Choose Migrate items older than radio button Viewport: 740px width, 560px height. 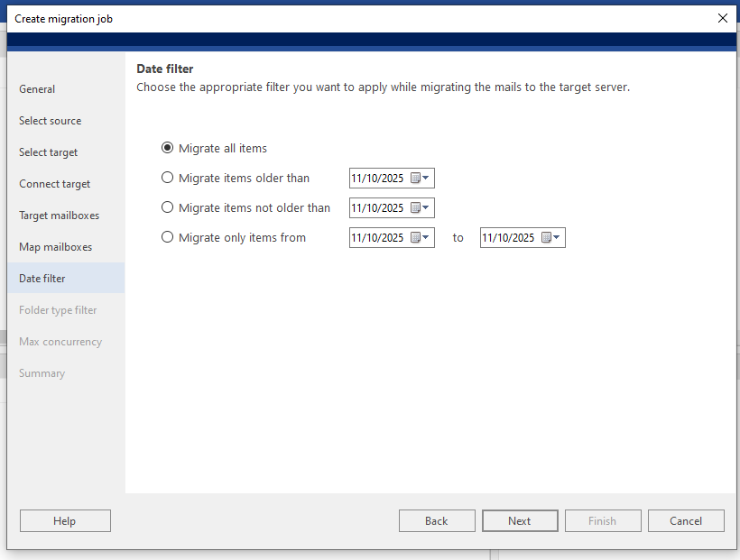167,178
